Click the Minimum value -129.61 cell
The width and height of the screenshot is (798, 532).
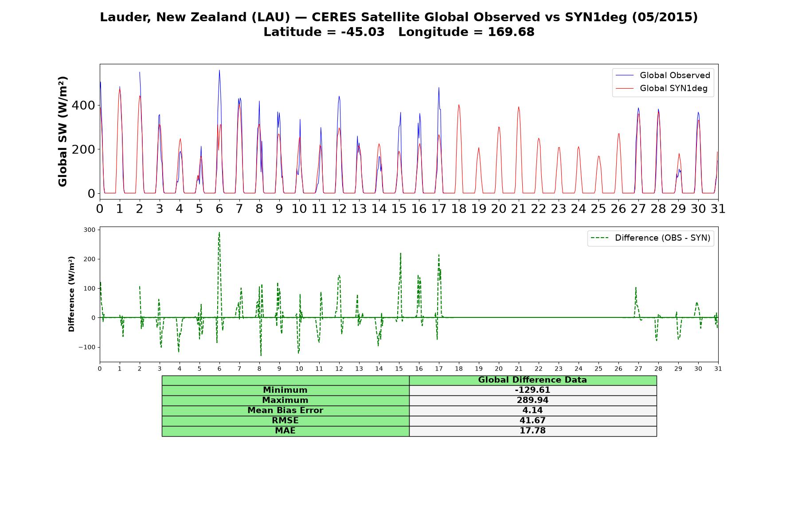(x=532, y=390)
